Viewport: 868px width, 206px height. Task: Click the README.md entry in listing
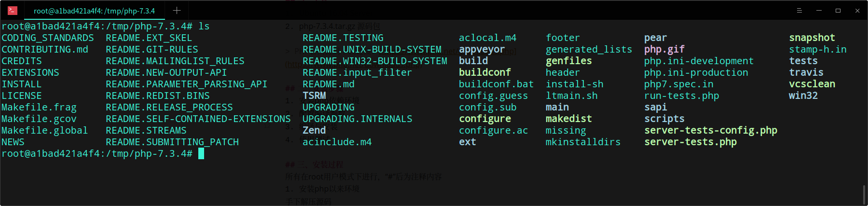point(328,84)
